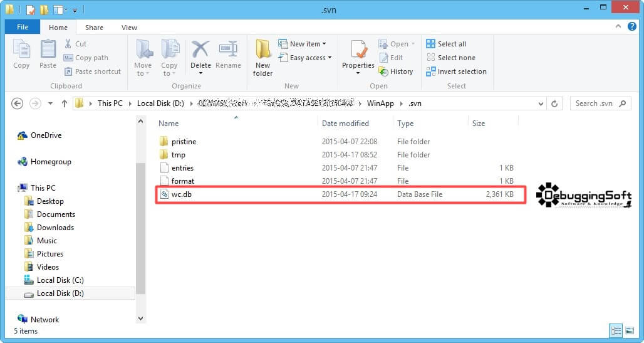Click the Refresh button beside address bar

click(x=554, y=103)
